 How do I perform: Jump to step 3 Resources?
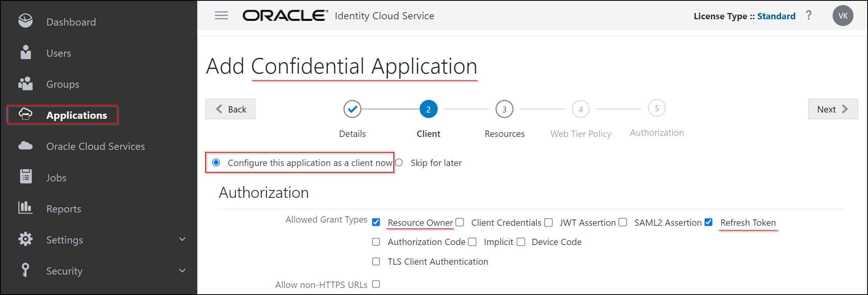pyautogui.click(x=505, y=109)
